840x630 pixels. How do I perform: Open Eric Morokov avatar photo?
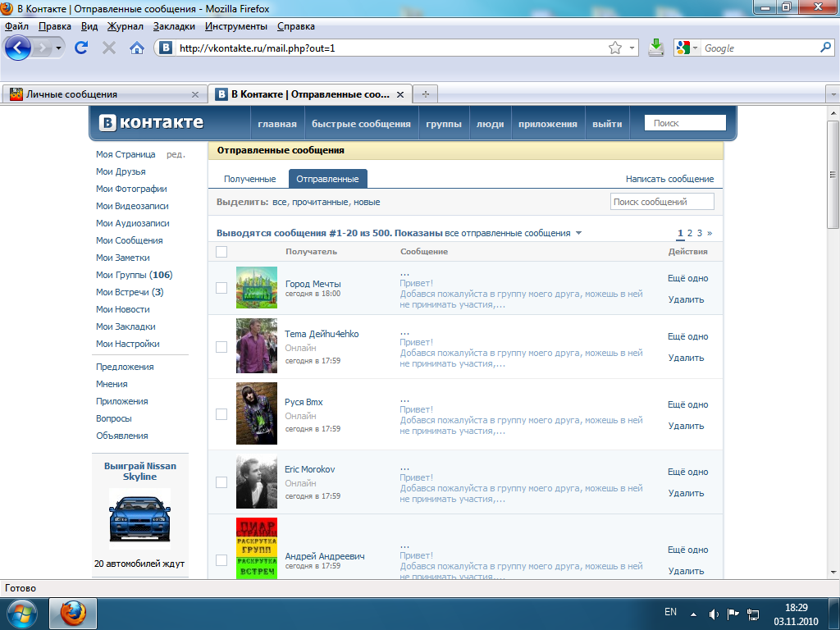tap(257, 481)
